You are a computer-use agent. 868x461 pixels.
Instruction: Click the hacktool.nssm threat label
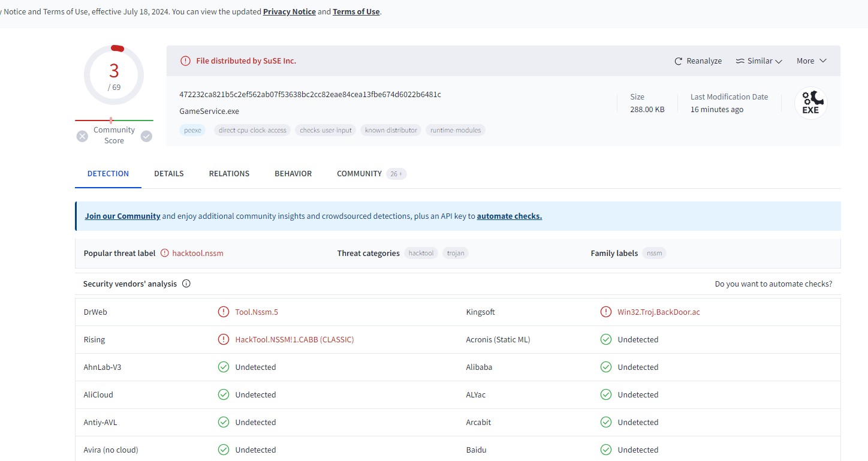[198, 254]
